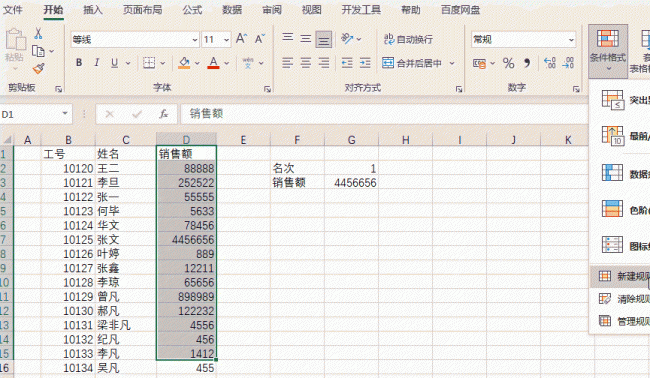This screenshot has width=650, height=378.
Task: Switch to the 插入 tab
Action: click(x=93, y=10)
